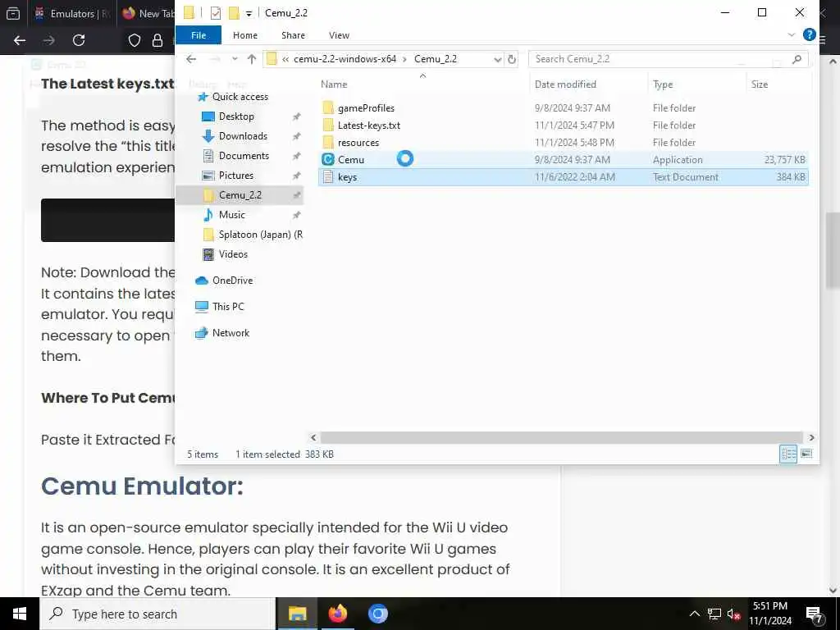Click the browser back arrow
The image size is (840, 630).
(20, 40)
